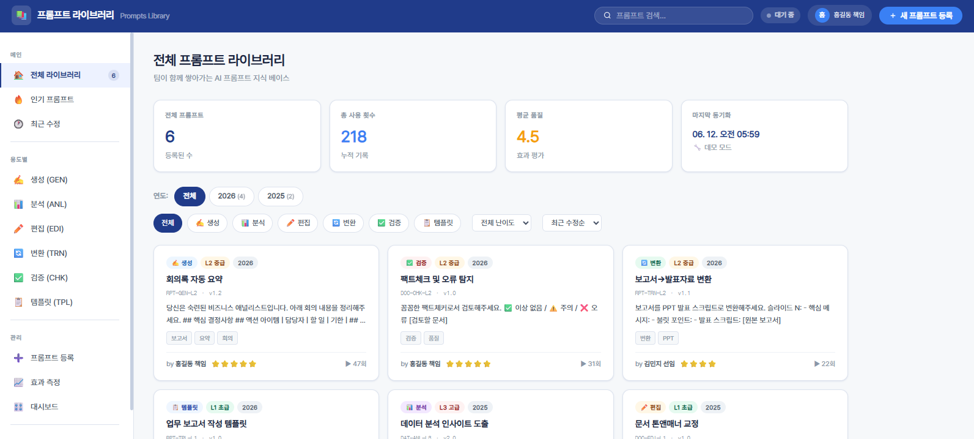Toggle the 변환 category filter chip
974x439 pixels.
coord(343,223)
